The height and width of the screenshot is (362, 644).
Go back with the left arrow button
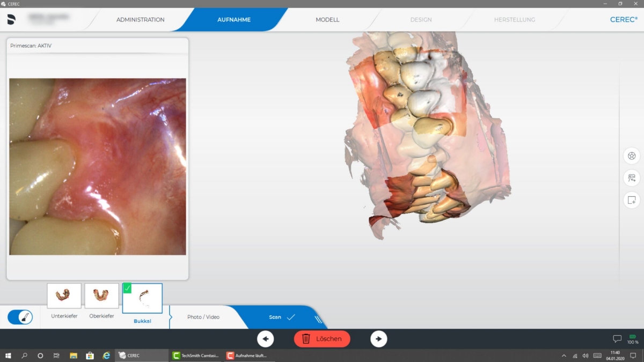(x=266, y=339)
